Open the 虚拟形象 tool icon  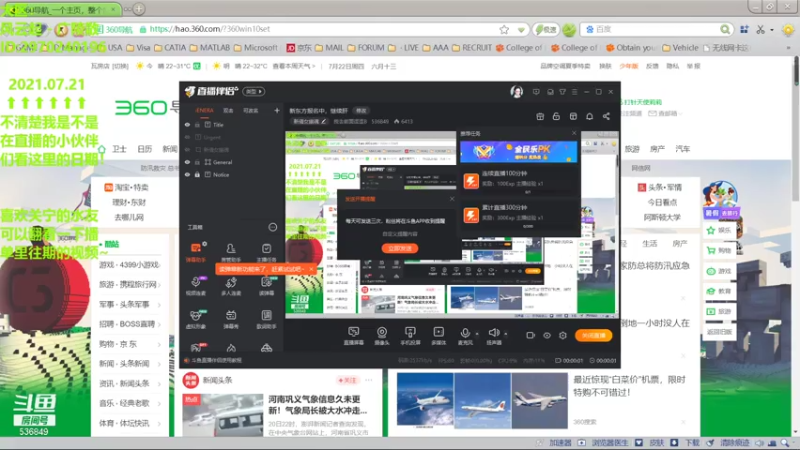click(x=195, y=319)
